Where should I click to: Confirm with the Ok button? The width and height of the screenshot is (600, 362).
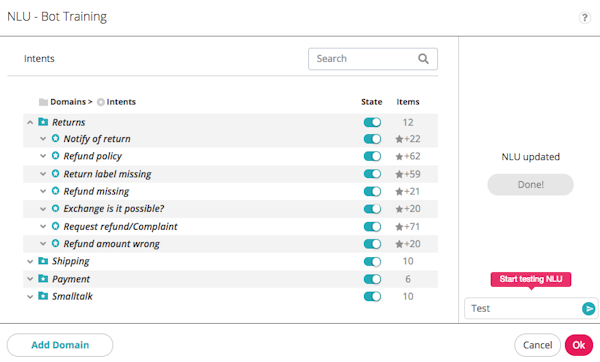579,345
